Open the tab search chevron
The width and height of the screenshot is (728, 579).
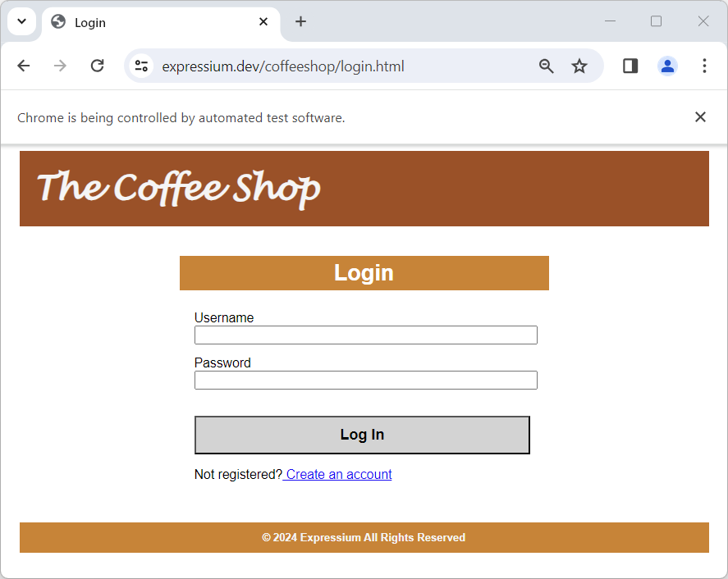click(x=21, y=21)
